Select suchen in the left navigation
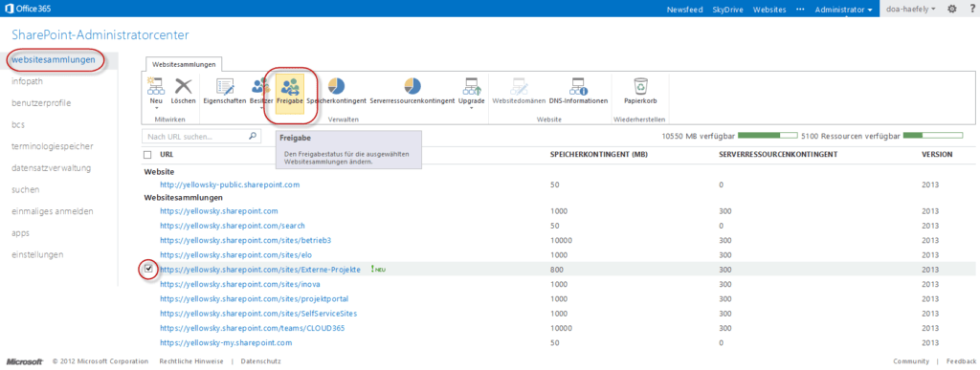Image resolution: width=980 pixels, height=370 pixels. point(26,189)
